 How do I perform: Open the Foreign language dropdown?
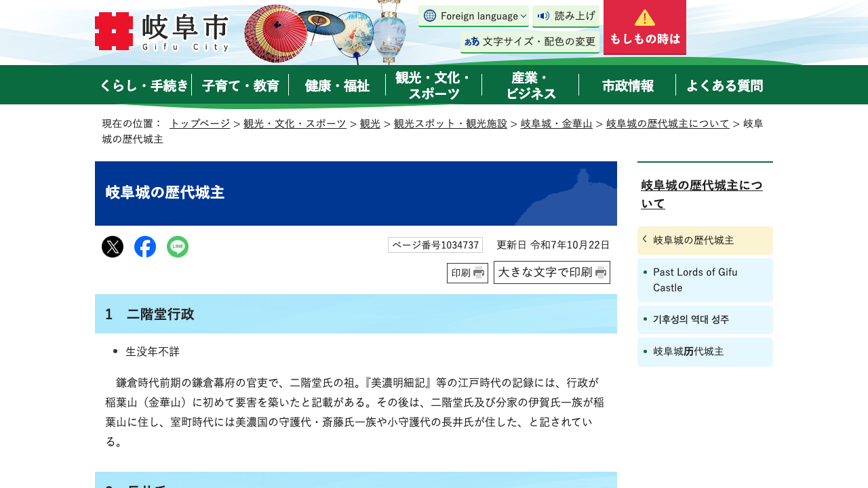tap(473, 16)
